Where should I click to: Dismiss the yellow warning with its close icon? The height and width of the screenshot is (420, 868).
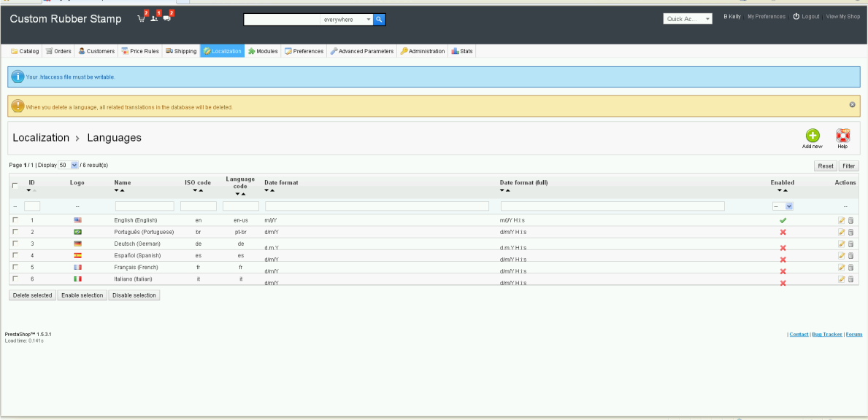[x=852, y=104]
